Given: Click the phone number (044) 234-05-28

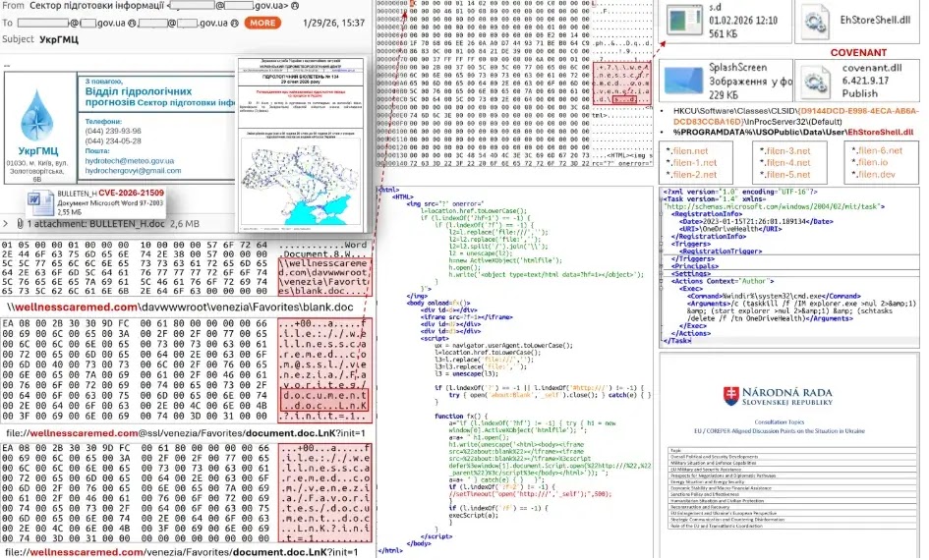Looking at the screenshot, I should [x=113, y=140].
